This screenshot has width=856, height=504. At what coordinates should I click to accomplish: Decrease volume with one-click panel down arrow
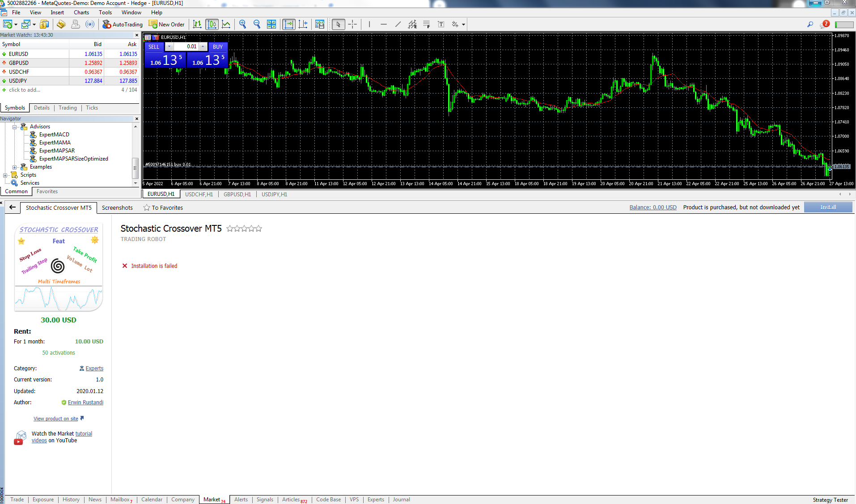[x=169, y=47]
